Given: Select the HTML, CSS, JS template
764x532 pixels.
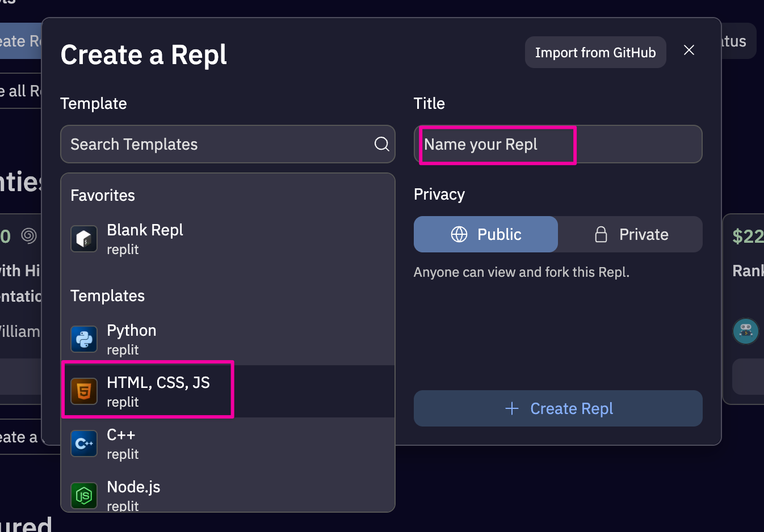Looking at the screenshot, I should coord(228,391).
